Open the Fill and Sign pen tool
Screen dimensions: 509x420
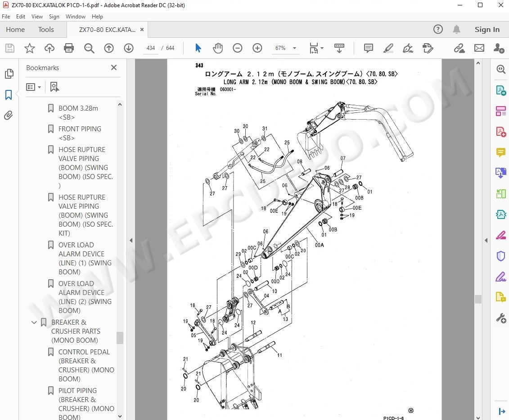[x=408, y=48]
